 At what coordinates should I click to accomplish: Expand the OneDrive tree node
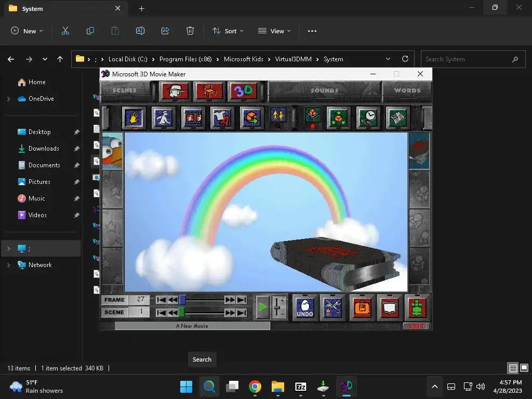click(x=8, y=99)
